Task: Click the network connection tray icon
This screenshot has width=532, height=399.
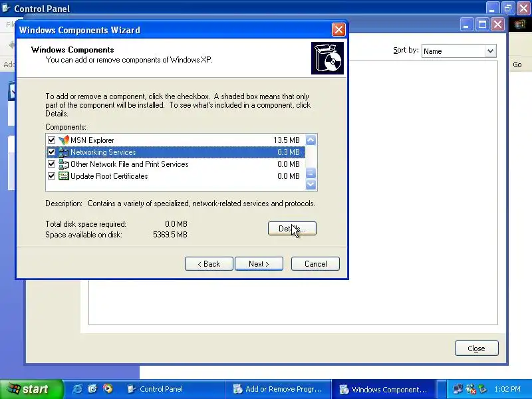Action: (458, 389)
